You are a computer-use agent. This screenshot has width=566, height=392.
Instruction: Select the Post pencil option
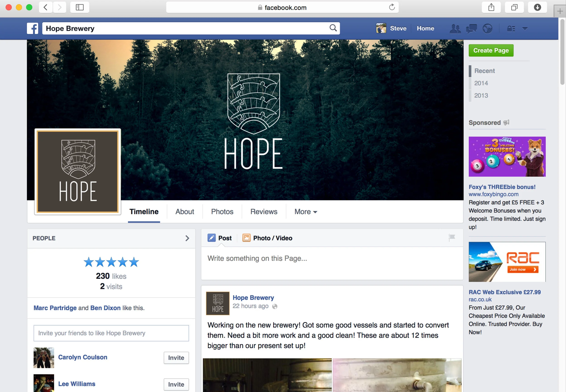[219, 238]
